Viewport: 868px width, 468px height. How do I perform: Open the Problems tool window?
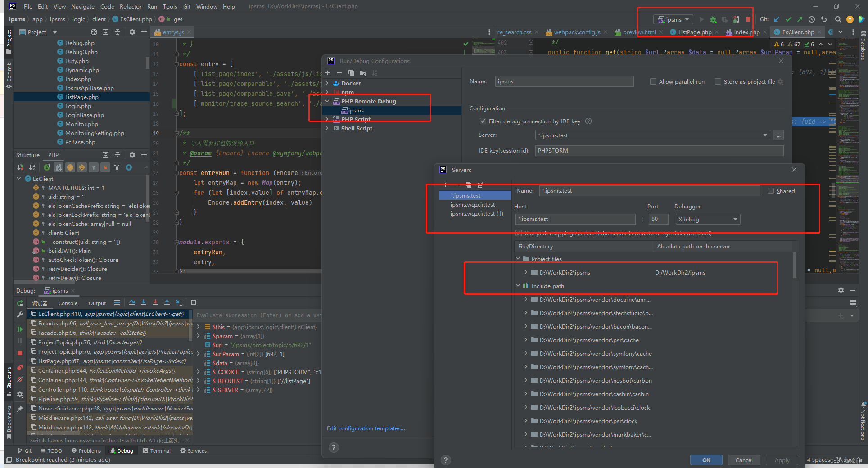pyautogui.click(x=86, y=450)
